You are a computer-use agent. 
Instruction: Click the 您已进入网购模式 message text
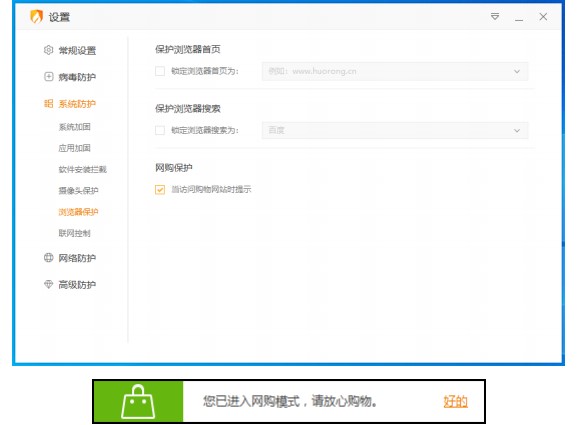(290, 401)
